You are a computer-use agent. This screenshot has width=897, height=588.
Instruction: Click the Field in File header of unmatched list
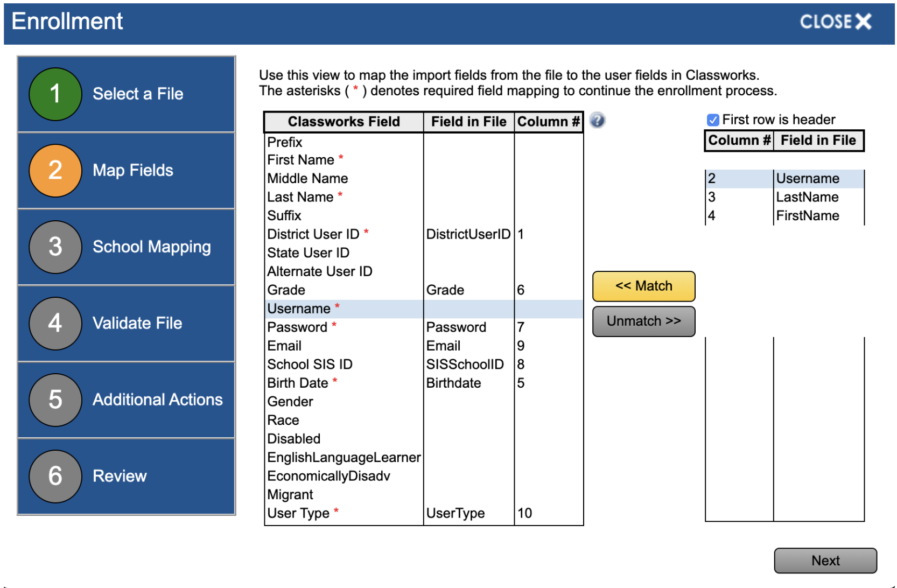click(818, 141)
